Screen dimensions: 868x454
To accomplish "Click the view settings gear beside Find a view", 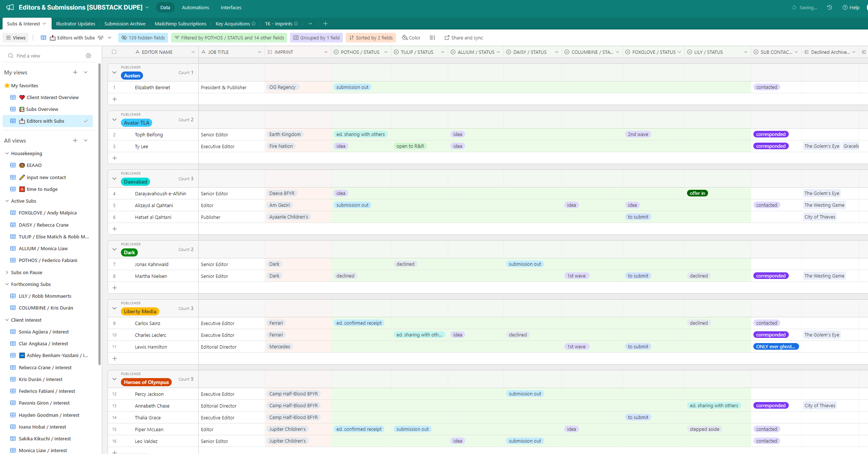I will coord(88,56).
